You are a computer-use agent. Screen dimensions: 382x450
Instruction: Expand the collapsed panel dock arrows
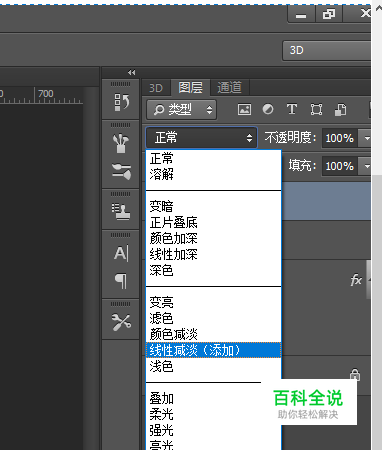(132, 72)
